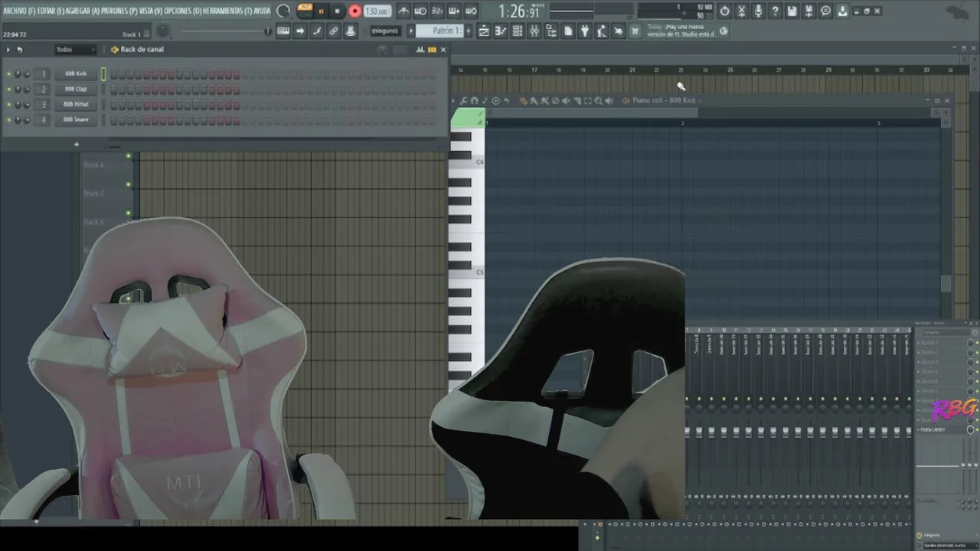This screenshot has width=980, height=551.
Task: Click the channel rack undo arrow icon
Action: coord(20,50)
